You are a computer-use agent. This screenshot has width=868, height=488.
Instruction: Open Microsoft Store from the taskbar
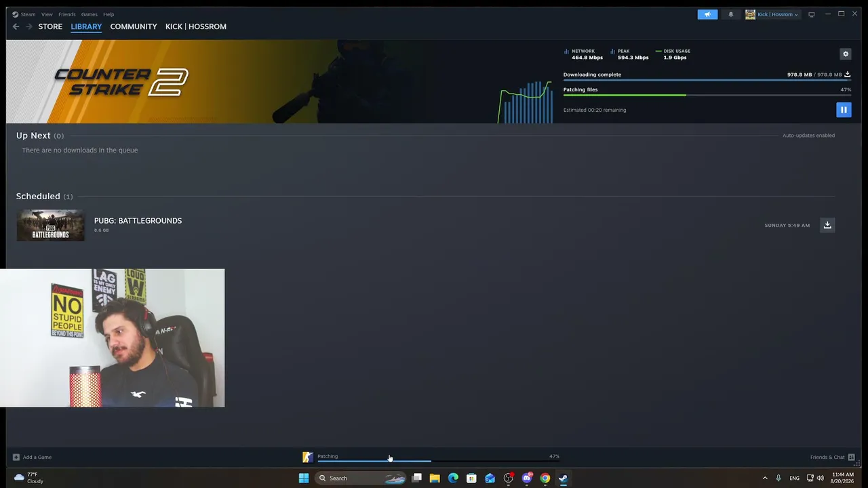(x=471, y=478)
